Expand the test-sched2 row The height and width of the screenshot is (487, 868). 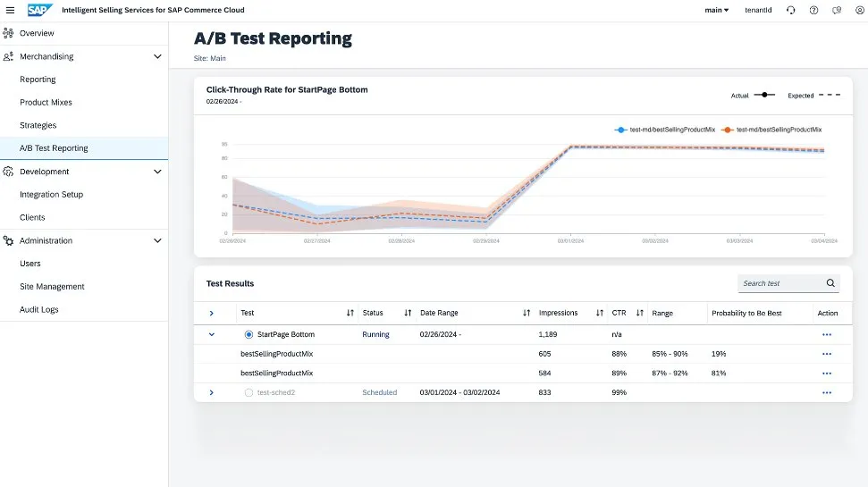tap(212, 392)
